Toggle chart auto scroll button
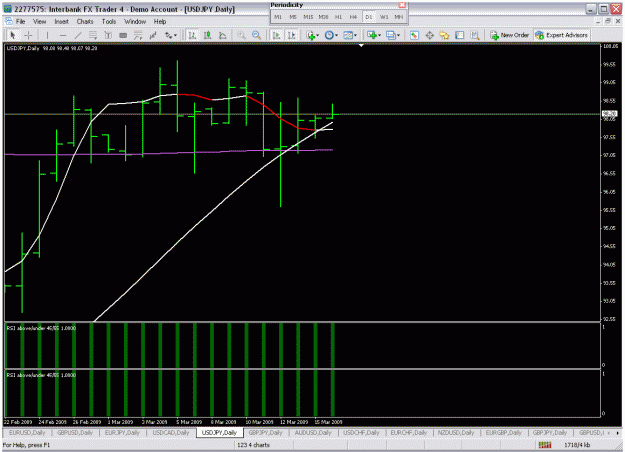Viewport: 625px width, 452px height. [x=276, y=35]
